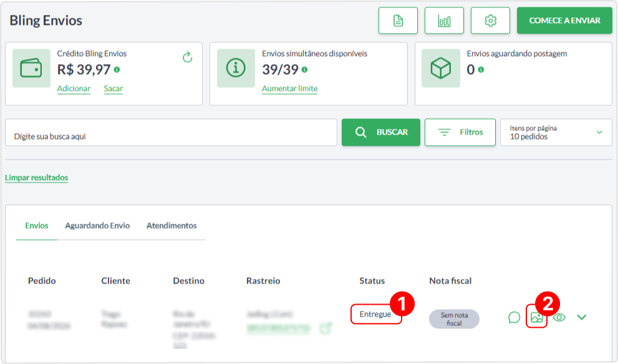Click the BUSCAR search button

pyautogui.click(x=381, y=132)
